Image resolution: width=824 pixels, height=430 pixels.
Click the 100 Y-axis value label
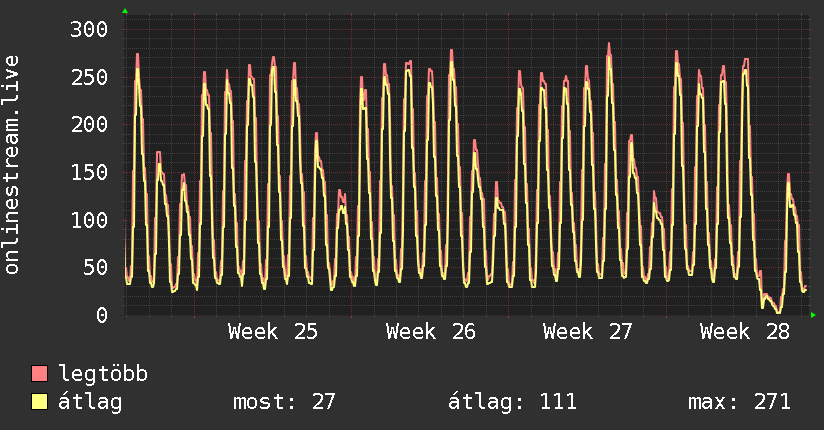coord(89,220)
